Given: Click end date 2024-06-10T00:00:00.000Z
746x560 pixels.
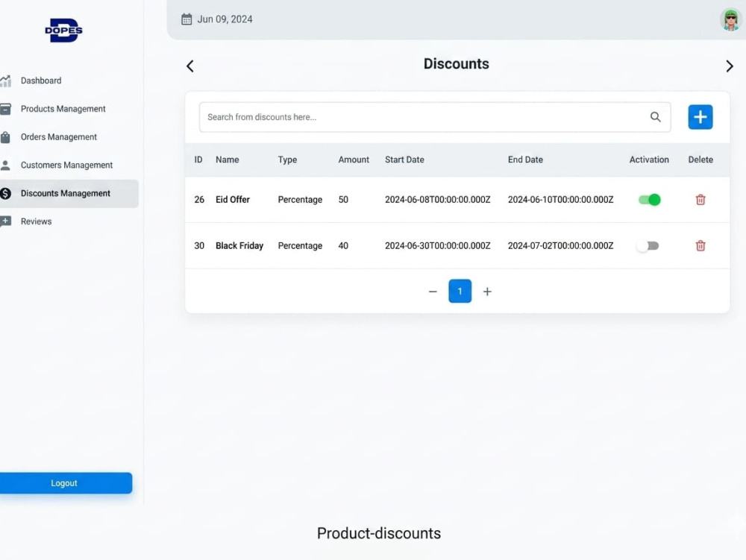Looking at the screenshot, I should pos(560,200).
